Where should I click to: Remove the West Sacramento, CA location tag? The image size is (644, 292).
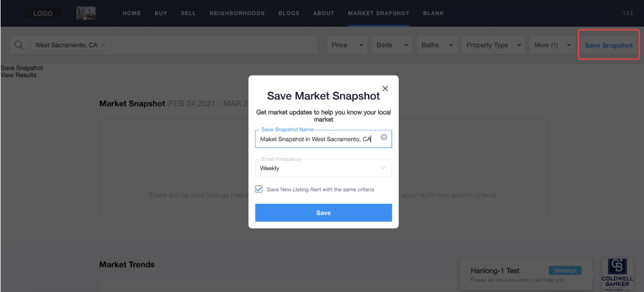[x=103, y=45]
